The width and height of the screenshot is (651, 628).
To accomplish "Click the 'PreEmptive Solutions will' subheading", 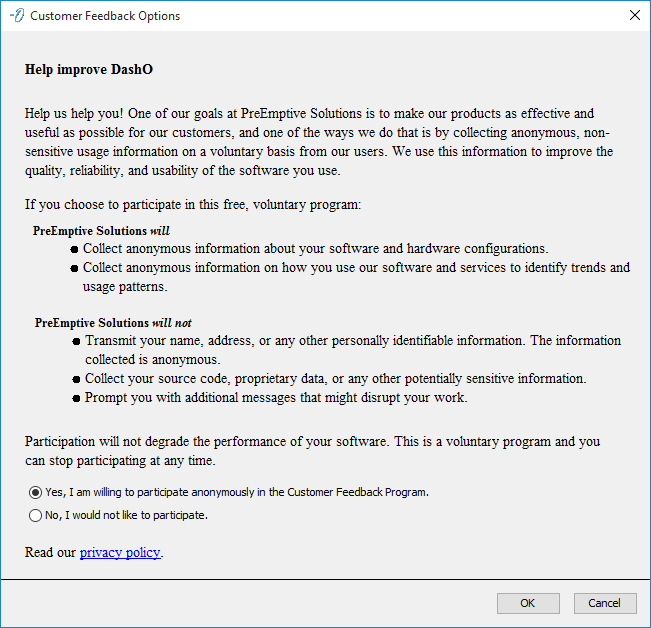I will (101, 230).
